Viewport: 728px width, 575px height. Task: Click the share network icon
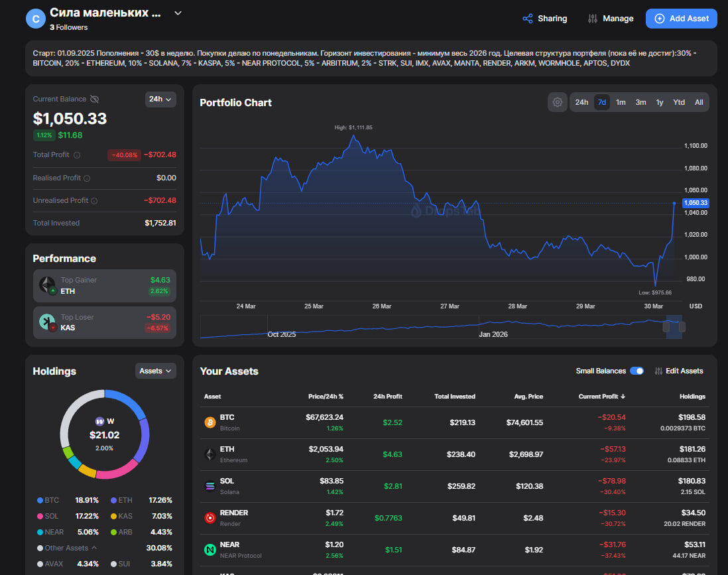pyautogui.click(x=527, y=19)
